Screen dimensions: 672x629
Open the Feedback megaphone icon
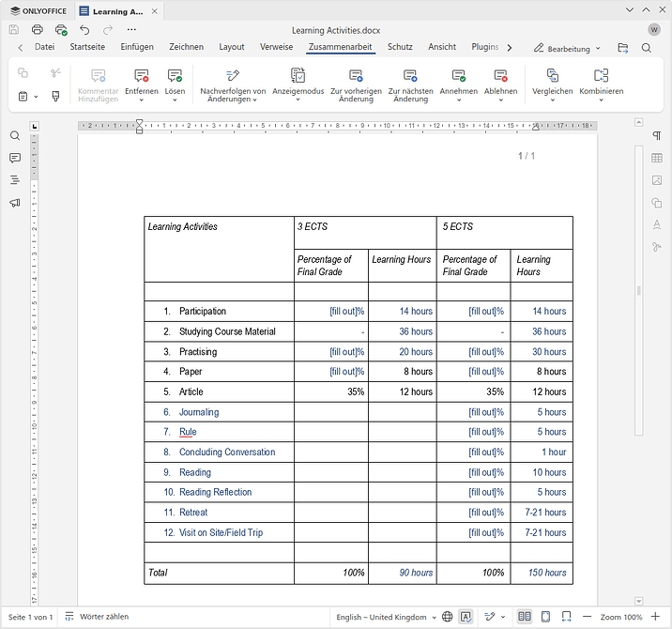pyautogui.click(x=15, y=203)
